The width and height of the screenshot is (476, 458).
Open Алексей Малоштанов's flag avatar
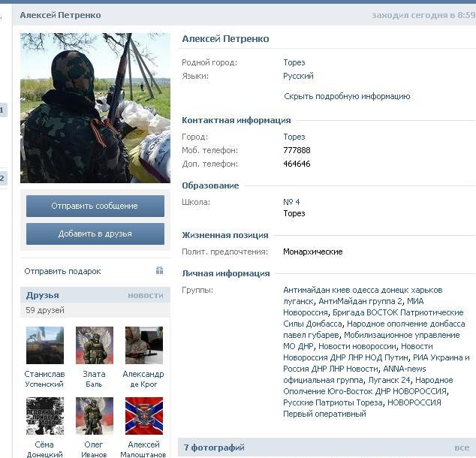click(x=144, y=416)
